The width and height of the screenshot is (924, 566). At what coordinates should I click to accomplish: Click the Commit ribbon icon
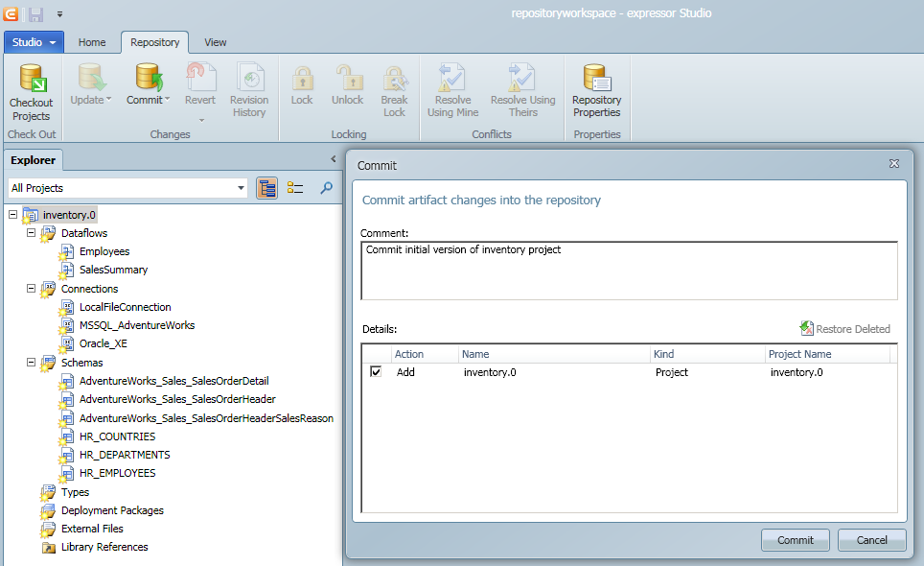click(149, 77)
